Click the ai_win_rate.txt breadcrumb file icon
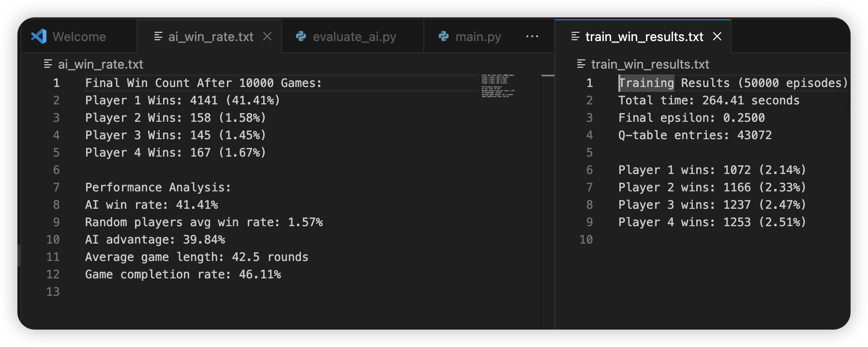868x347 pixels. 48,64
